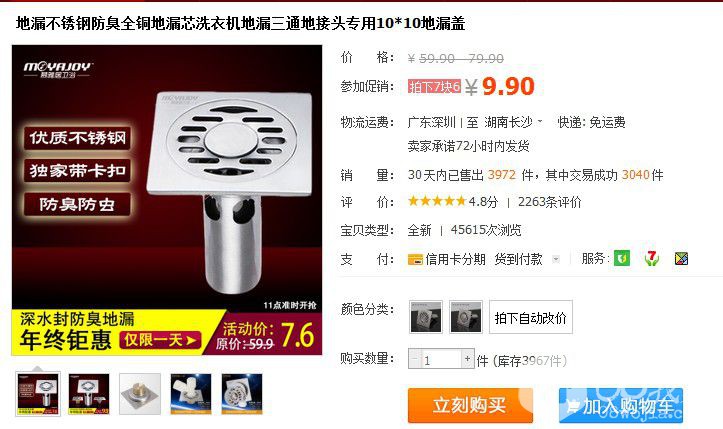
Task: Click the plus icon to increase quantity
Action: click(x=468, y=359)
